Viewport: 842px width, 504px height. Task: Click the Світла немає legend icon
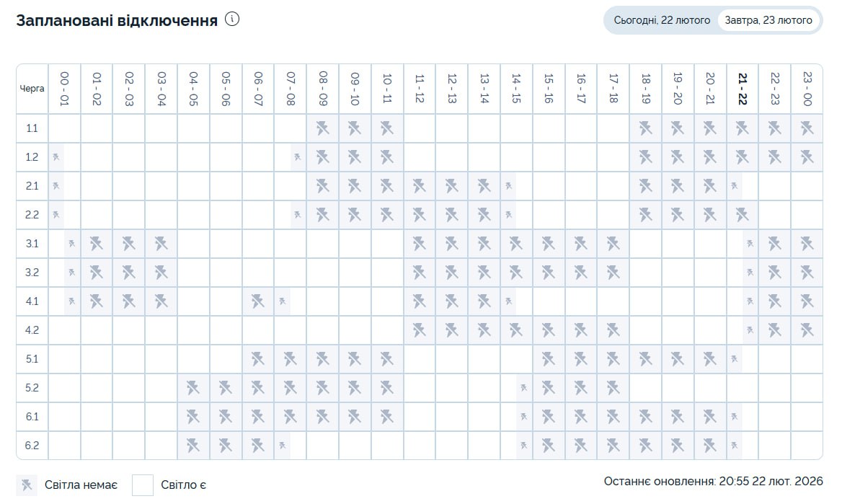point(27,485)
